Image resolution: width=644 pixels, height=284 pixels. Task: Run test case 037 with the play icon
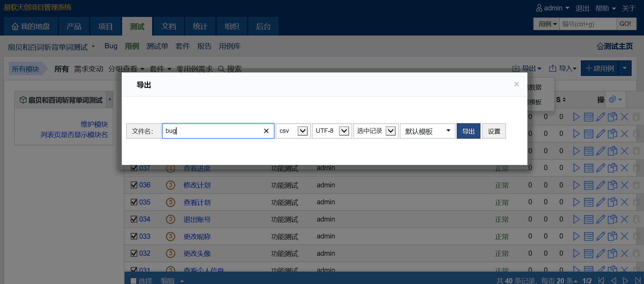coord(576,168)
